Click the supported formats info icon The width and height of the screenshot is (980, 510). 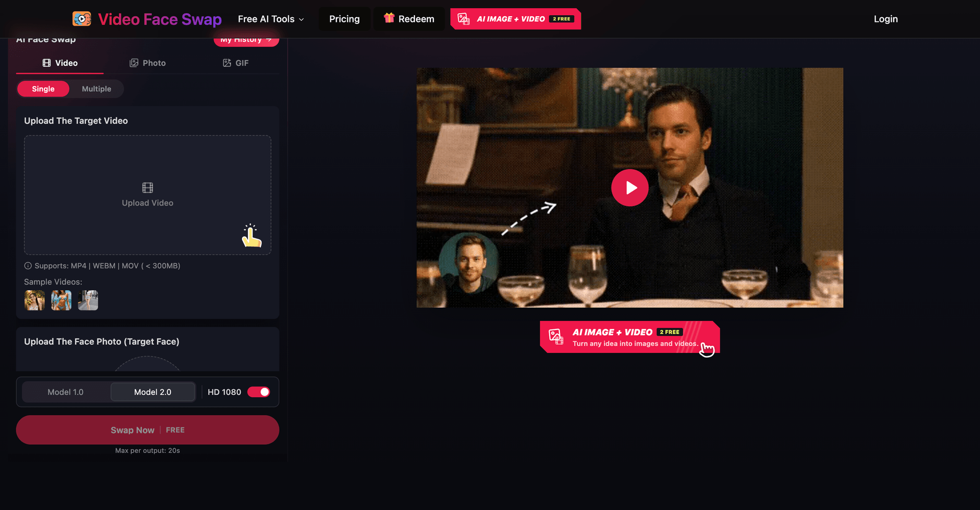[28, 266]
